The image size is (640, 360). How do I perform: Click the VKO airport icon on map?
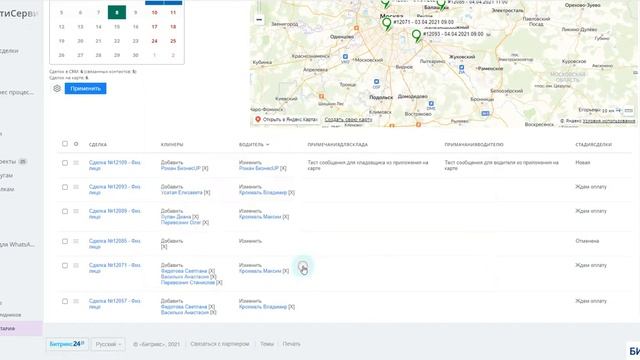345,57
